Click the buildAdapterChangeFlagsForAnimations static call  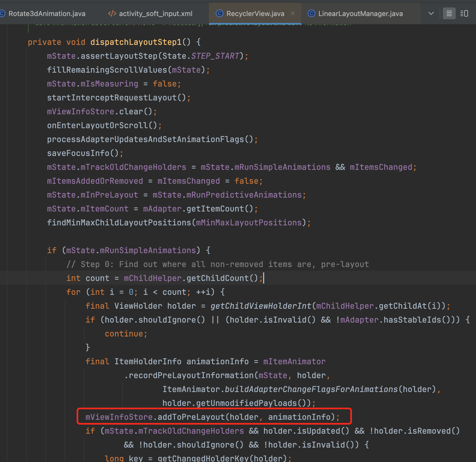tap(311, 389)
